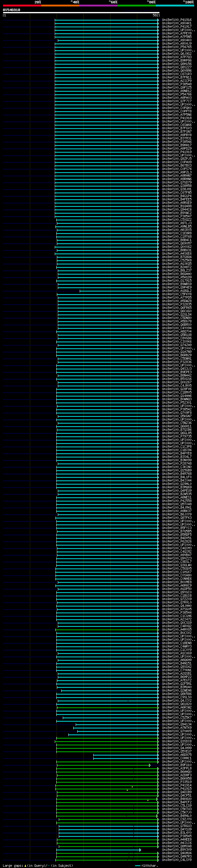Click the cyan ~100% legend segment
This screenshot has width=197, height=868.
click(175, 6)
